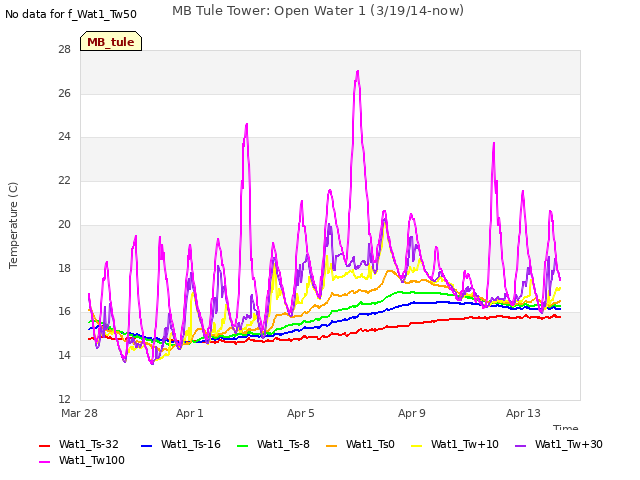Click the orange Wat1_Ts0 color swatch
640x480 pixels.
(331, 446)
